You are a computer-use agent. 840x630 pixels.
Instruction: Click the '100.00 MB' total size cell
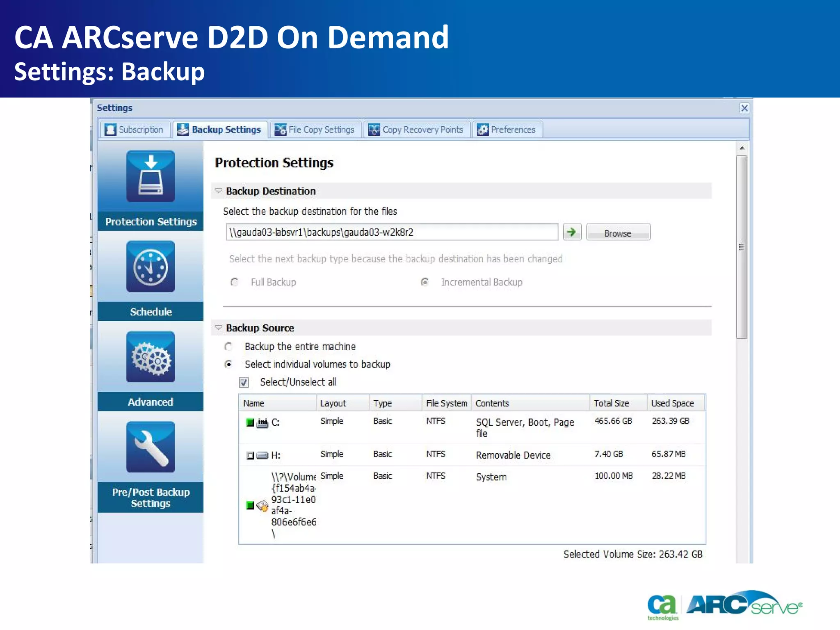[614, 476]
